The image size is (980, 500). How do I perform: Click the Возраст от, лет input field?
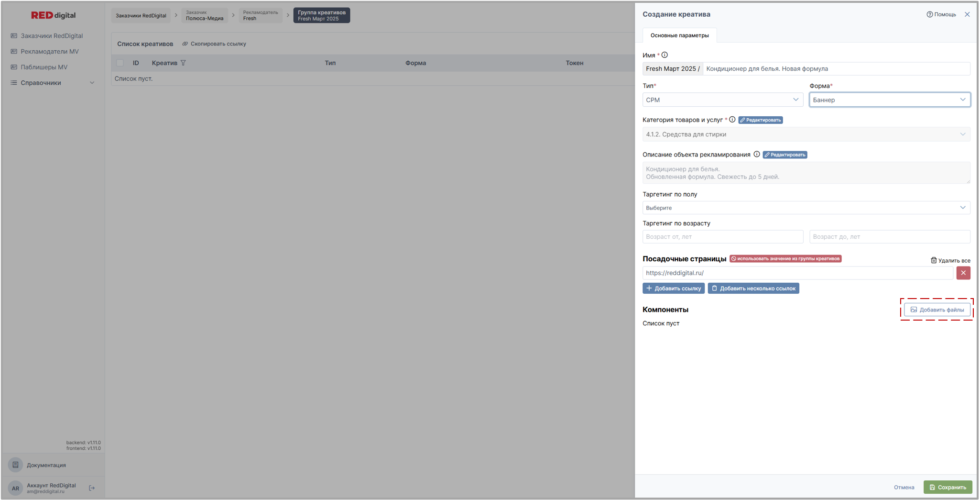pyautogui.click(x=722, y=237)
